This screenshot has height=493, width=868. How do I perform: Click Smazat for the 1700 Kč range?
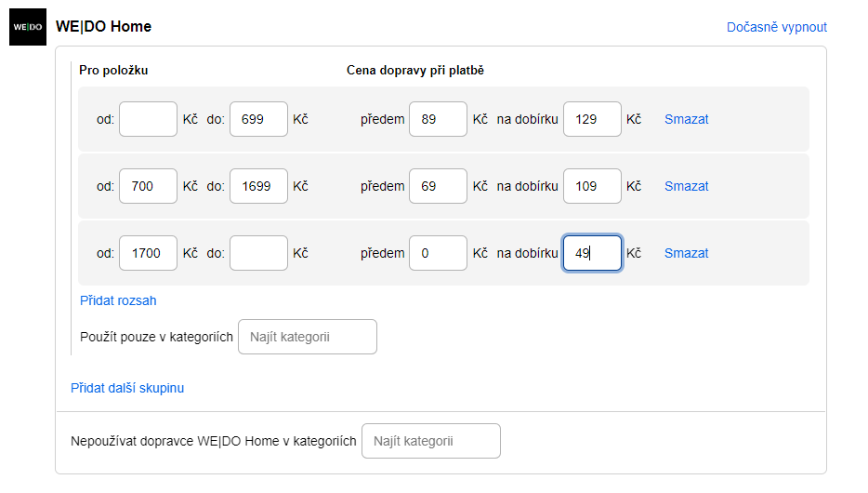point(686,253)
